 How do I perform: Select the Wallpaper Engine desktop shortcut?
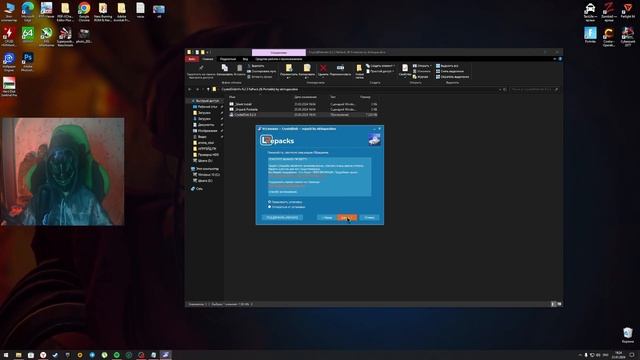9,62
